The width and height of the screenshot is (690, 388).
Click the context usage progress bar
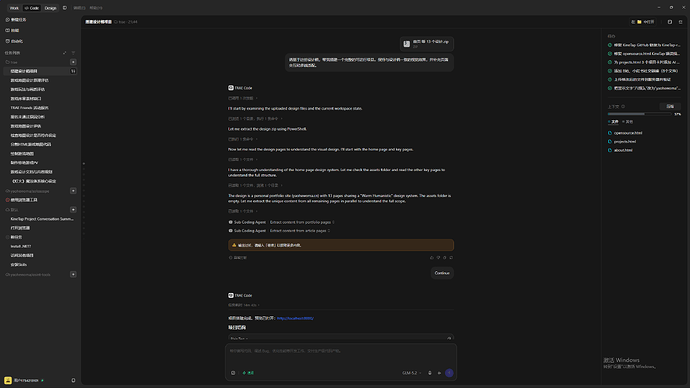639,114
